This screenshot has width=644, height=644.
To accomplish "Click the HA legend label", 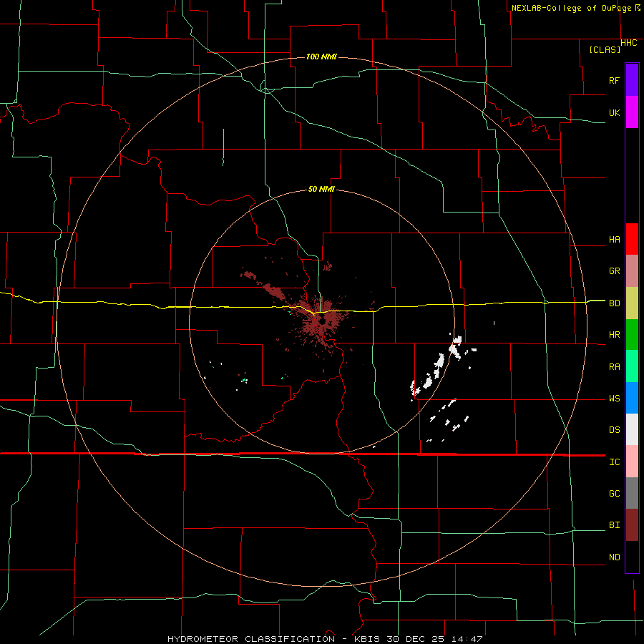I will 614,240.
